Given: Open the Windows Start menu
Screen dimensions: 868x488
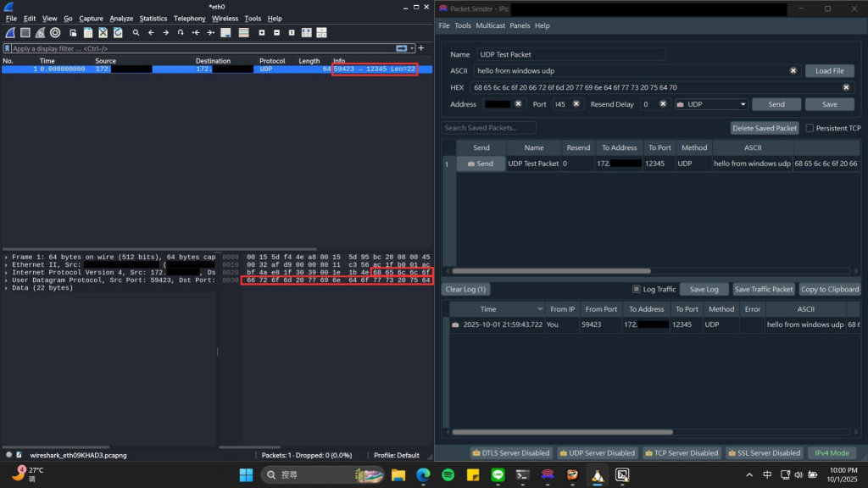Looking at the screenshot, I should (247, 474).
